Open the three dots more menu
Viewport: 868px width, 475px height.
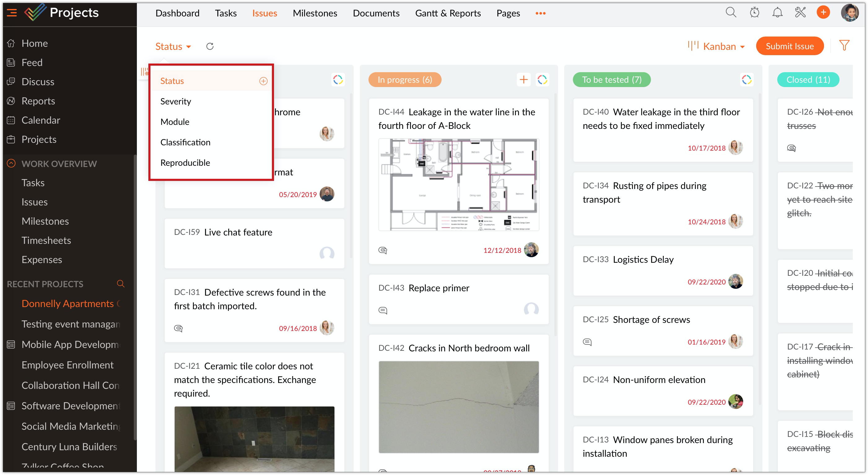pyautogui.click(x=540, y=13)
